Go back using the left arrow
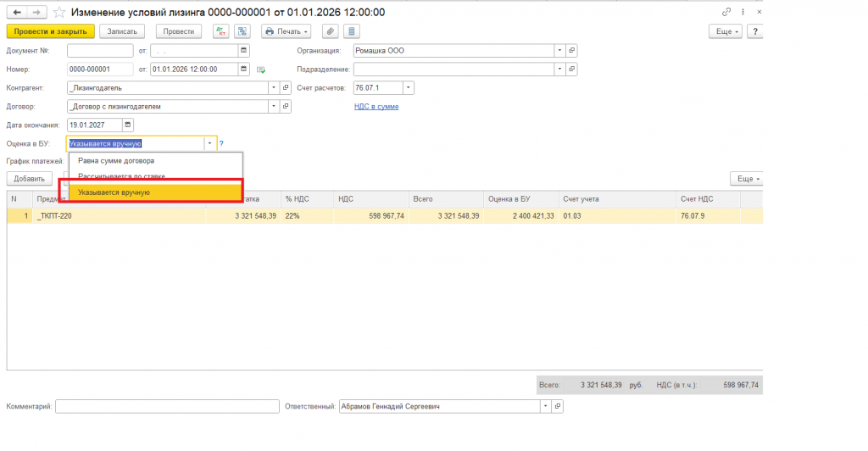The image size is (868, 451). pos(17,12)
